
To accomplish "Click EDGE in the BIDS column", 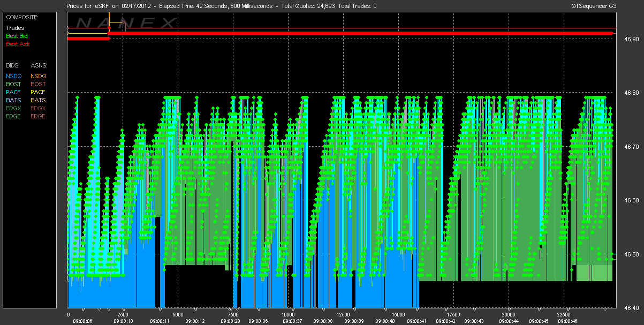I will 14,116.
